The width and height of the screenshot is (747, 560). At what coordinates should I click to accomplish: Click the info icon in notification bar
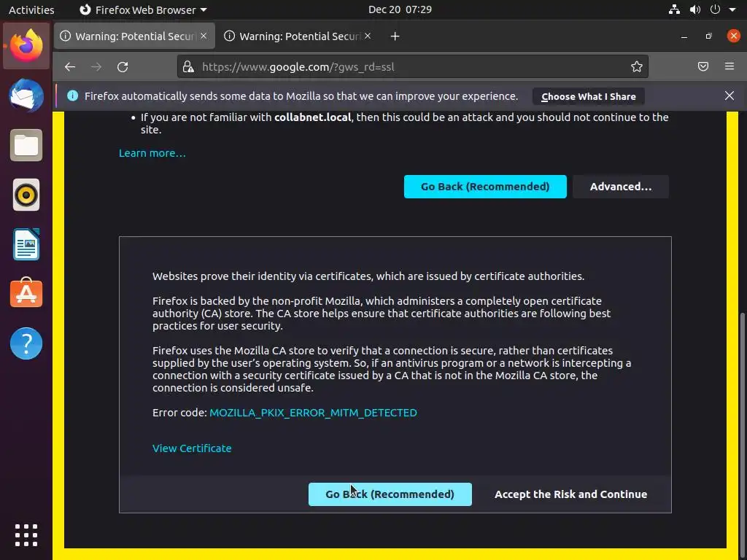[x=72, y=96]
